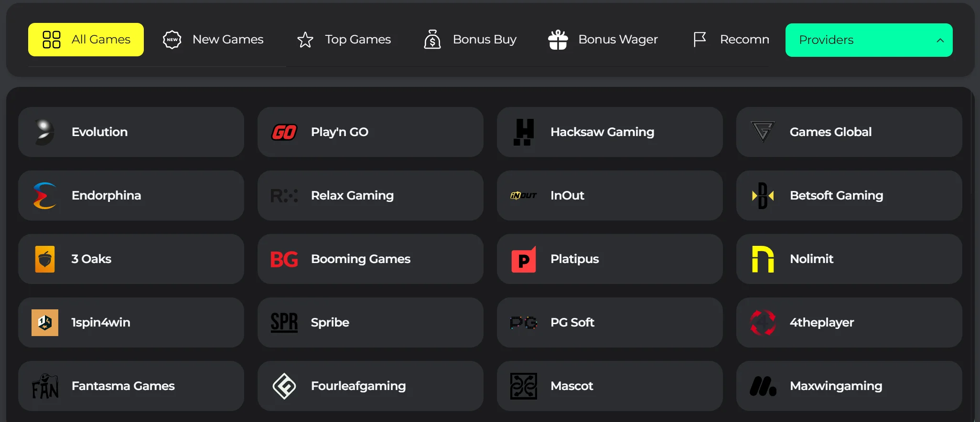Select the Fantasma Games provider
This screenshot has width=980, height=422.
click(x=131, y=386)
